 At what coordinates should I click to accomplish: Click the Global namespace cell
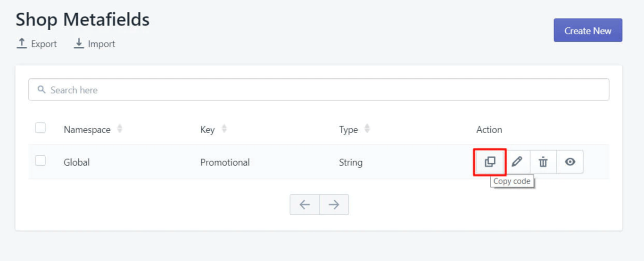pos(76,162)
